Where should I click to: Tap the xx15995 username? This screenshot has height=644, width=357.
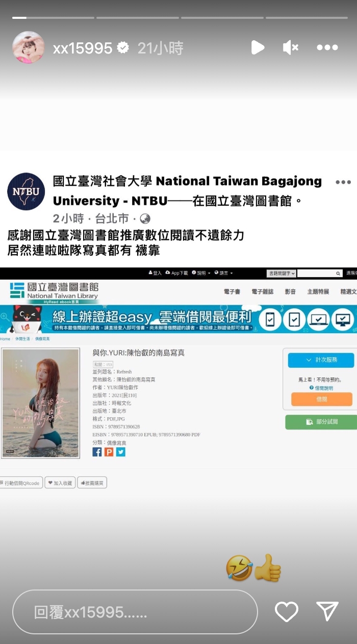click(x=83, y=48)
